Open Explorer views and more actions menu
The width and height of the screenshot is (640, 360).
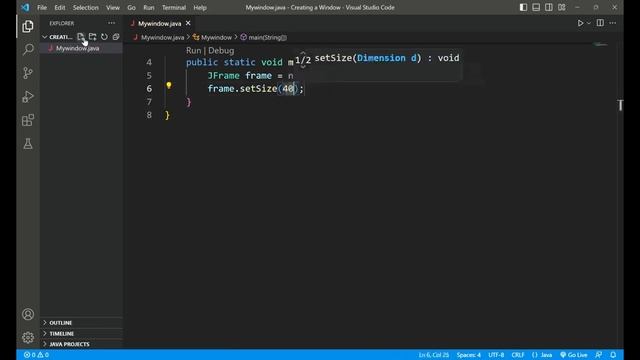[x=111, y=23]
